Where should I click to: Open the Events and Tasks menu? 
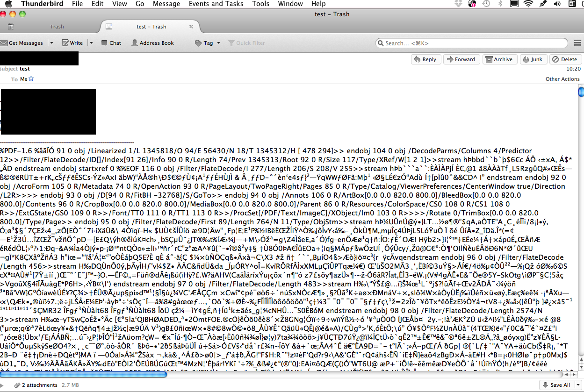pos(216,4)
